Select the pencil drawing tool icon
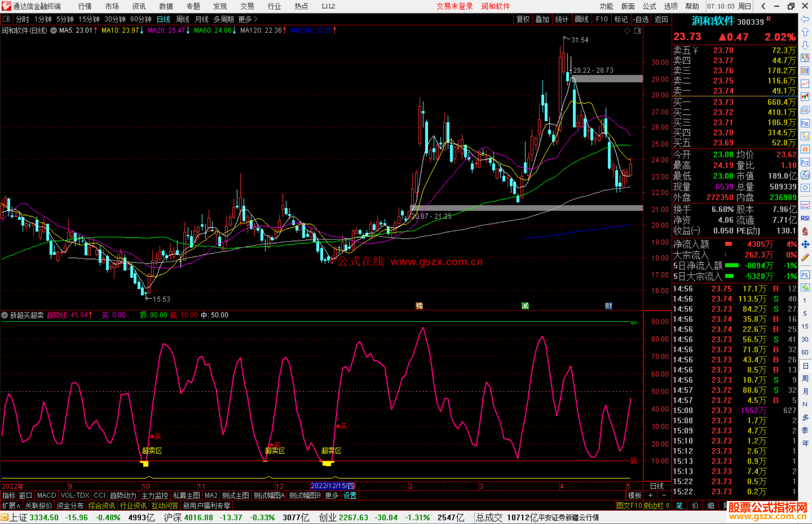Screen dimensions: 812x524 point(805,258)
